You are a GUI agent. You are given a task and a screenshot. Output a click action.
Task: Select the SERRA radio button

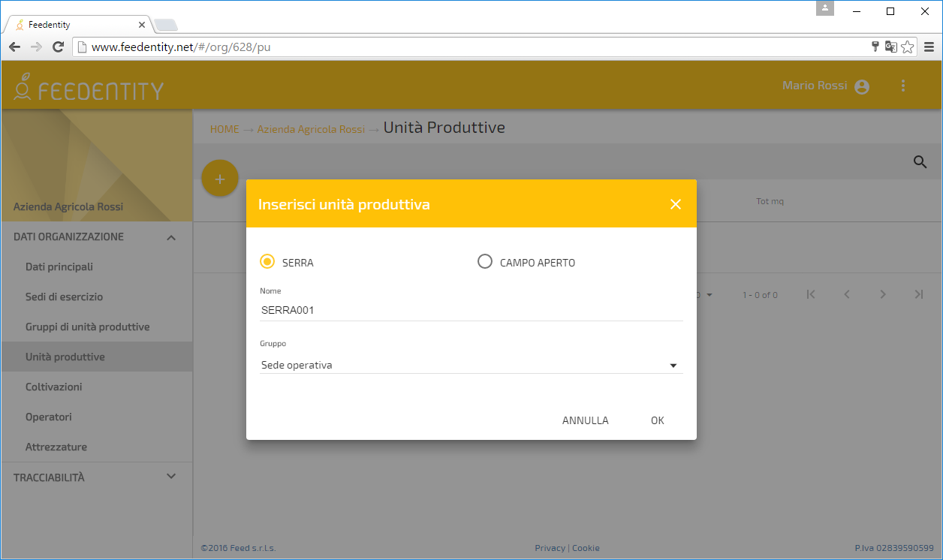[267, 262]
